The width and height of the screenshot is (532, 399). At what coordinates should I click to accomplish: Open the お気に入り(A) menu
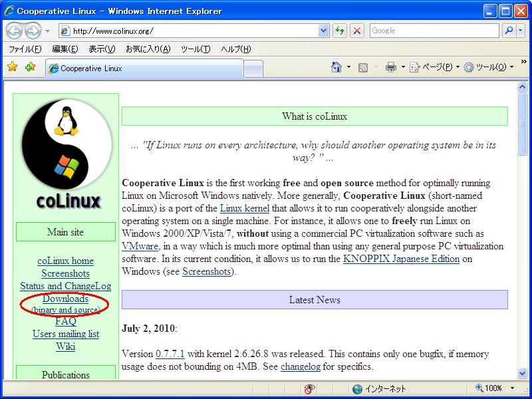point(148,49)
